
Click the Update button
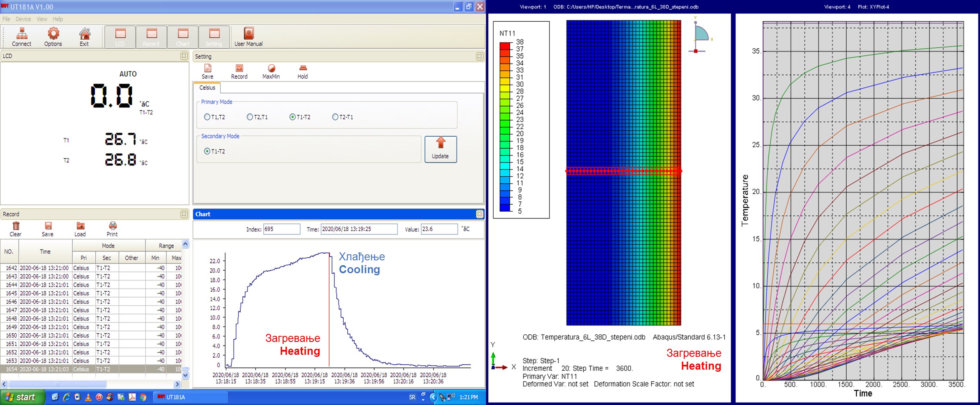pos(441,149)
